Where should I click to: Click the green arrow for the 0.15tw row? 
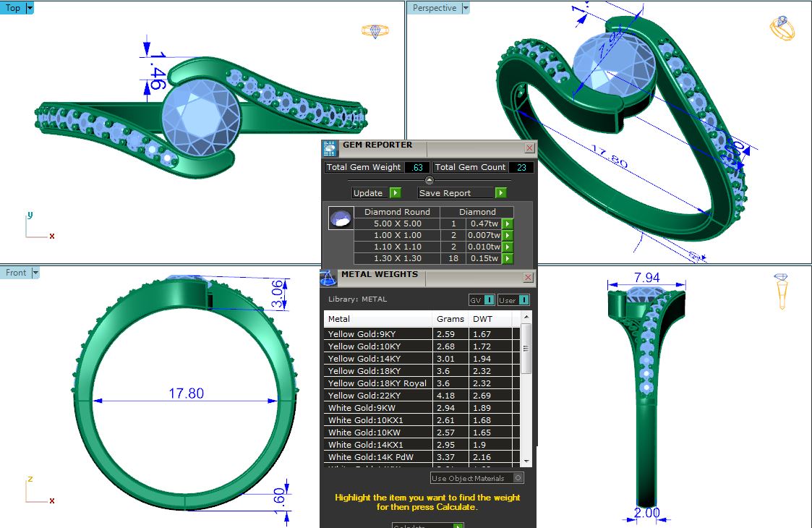[508, 258]
